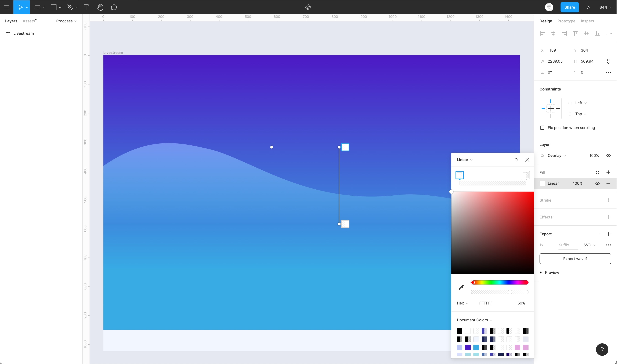Screen dimensions: 617x364
Task: Switch to the Prototype tab
Action: click(x=566, y=21)
